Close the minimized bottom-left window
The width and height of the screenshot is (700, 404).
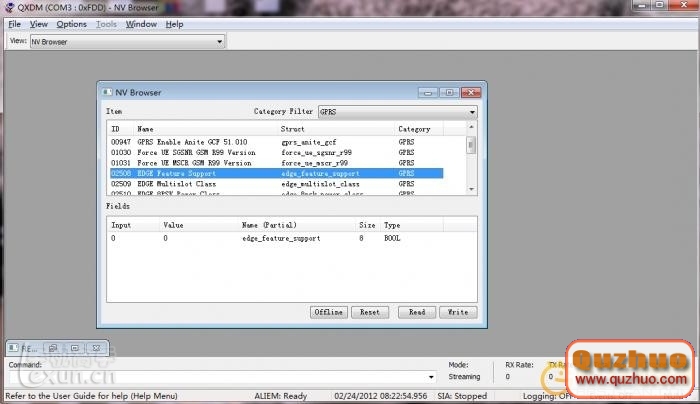click(x=96, y=348)
